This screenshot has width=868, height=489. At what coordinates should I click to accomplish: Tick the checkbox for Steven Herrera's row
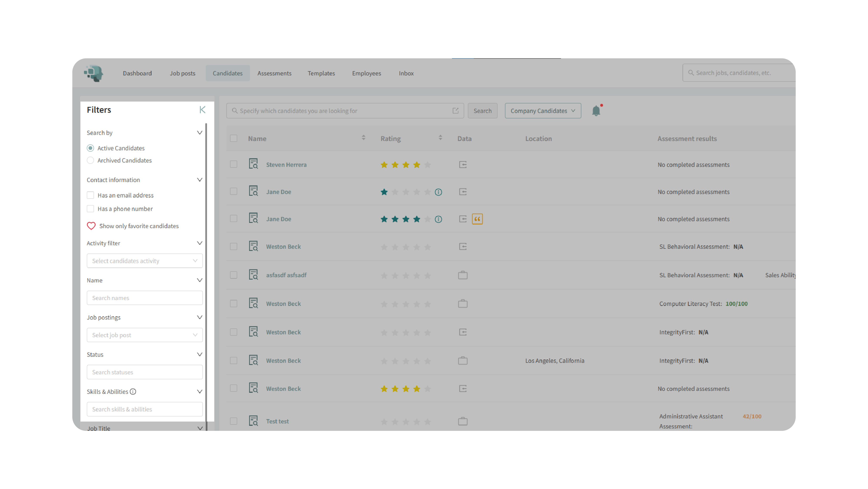[233, 164]
